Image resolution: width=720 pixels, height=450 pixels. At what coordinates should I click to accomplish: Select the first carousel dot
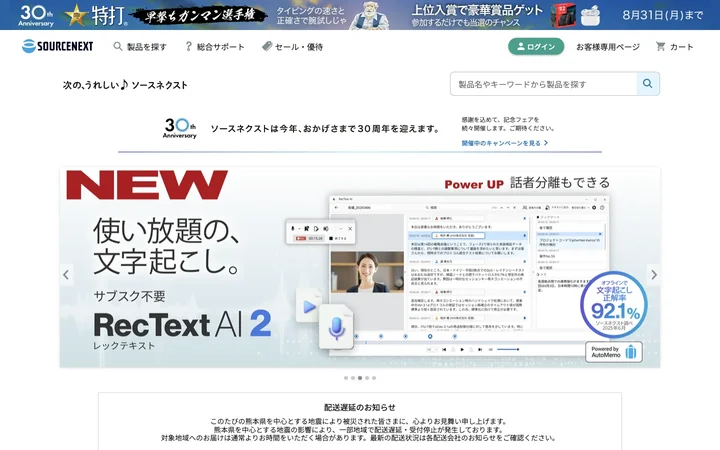click(x=346, y=378)
